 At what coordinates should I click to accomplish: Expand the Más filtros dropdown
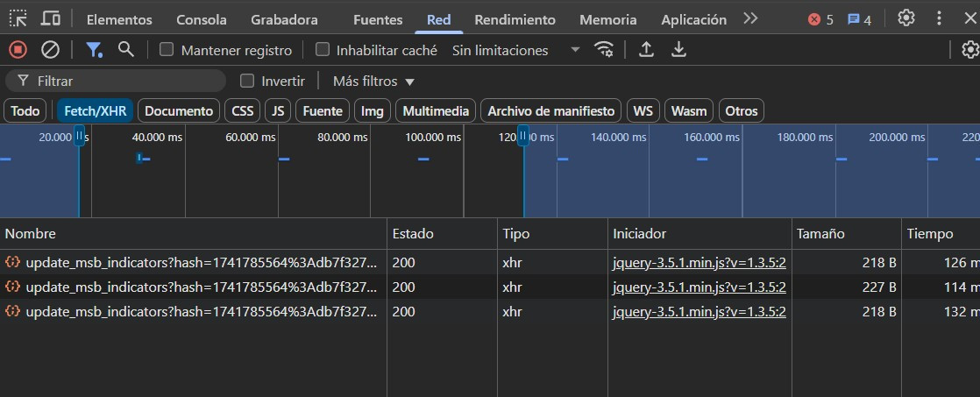(373, 81)
